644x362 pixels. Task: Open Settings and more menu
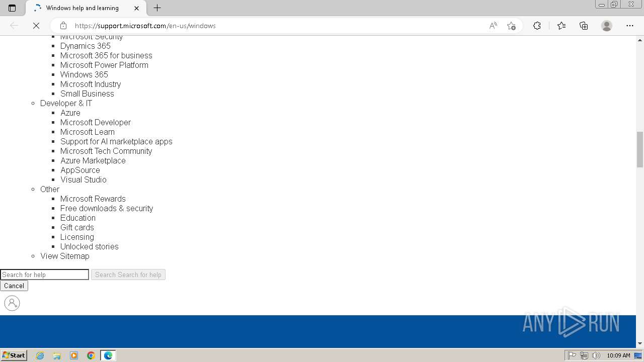click(x=630, y=26)
